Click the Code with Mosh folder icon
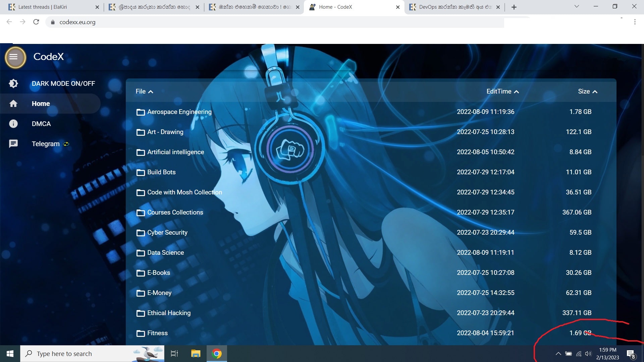644x362 pixels. (141, 193)
